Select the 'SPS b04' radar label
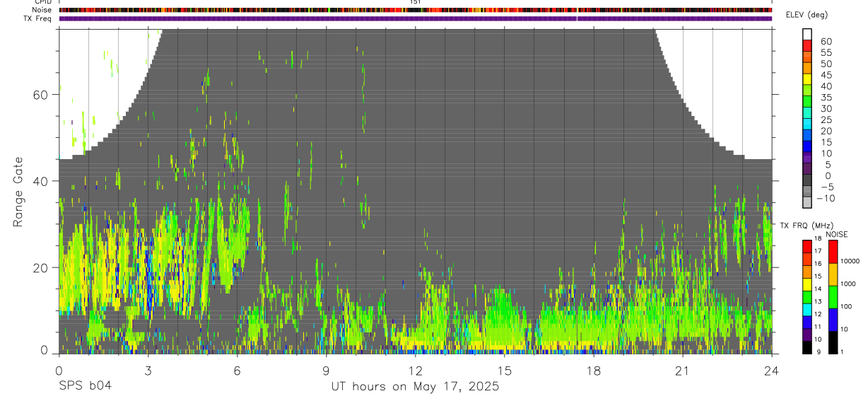The image size is (868, 401). tap(85, 387)
